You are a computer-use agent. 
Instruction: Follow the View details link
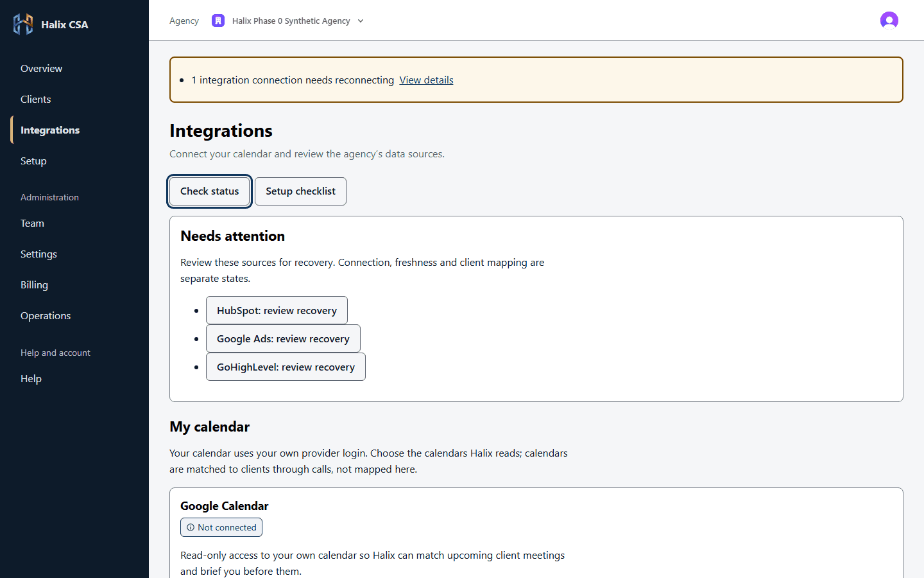(426, 80)
